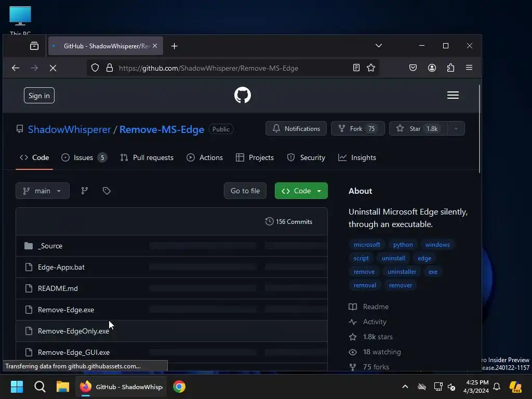This screenshot has height=399, width=532.
Task: Expand the main branch selector
Action: click(x=43, y=191)
